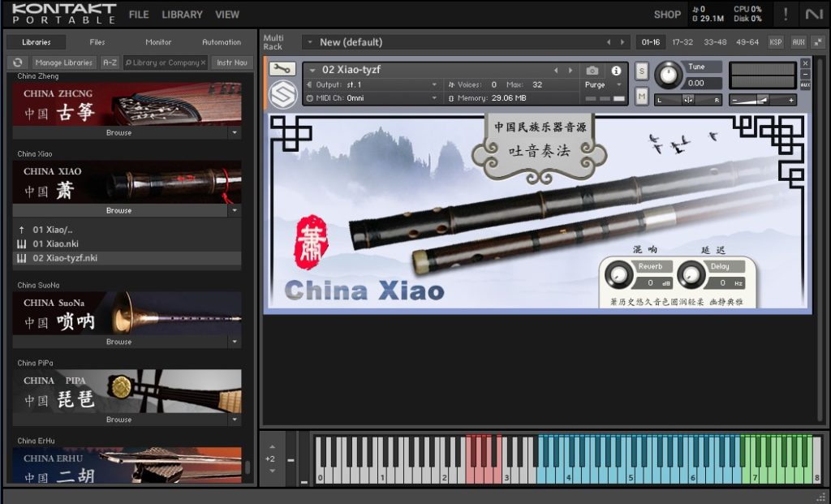This screenshot has width=831, height=504.
Task: Click the panic exclamation mark icon
Action: (786, 15)
